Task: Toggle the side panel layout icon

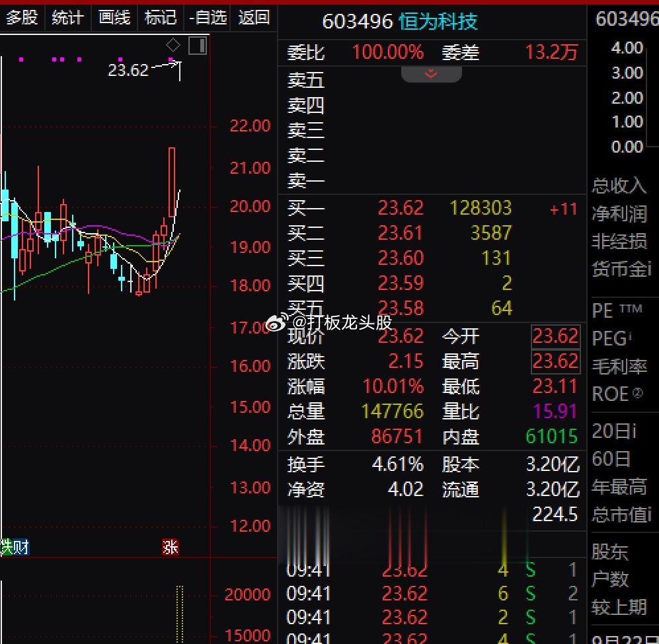Action: point(198,46)
